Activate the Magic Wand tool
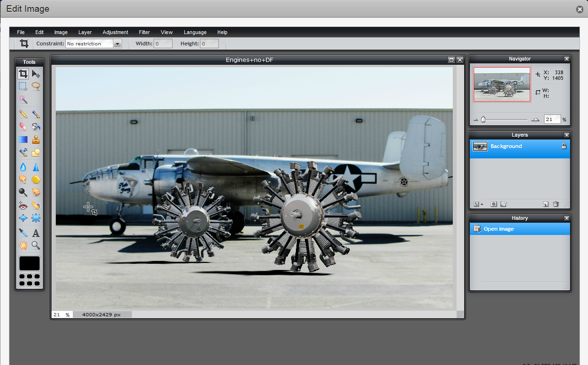 point(23,100)
